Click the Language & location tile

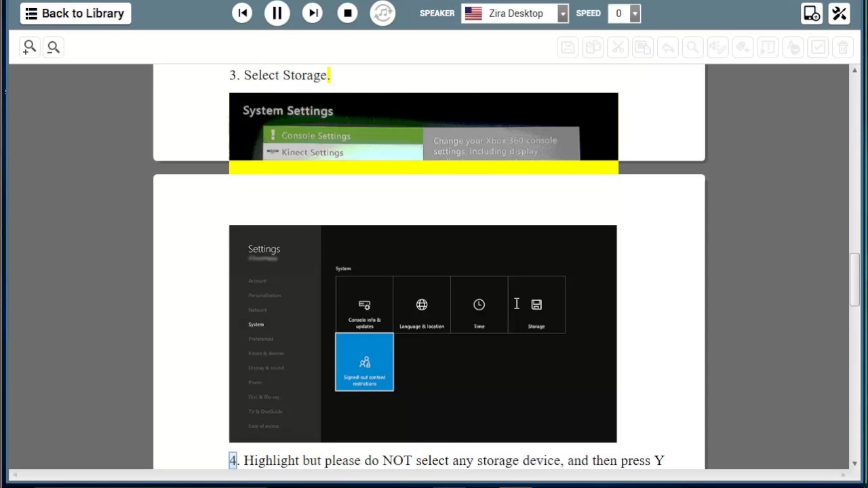point(422,304)
